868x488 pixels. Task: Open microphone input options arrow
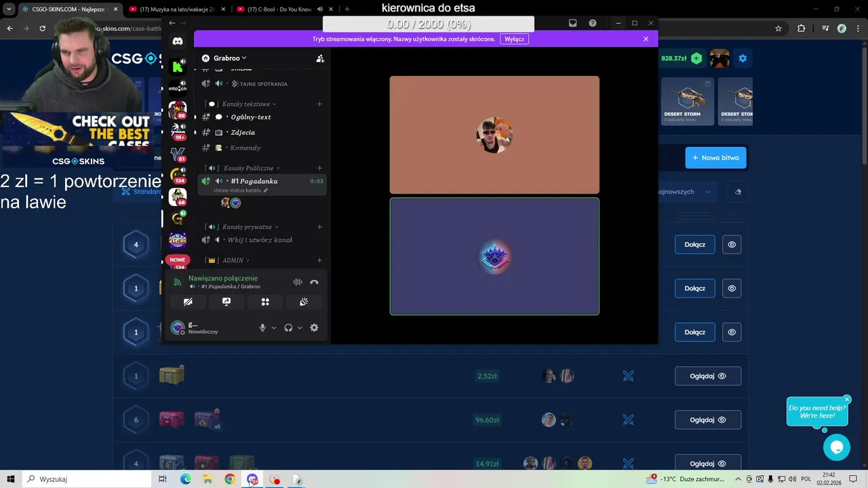[274, 328]
